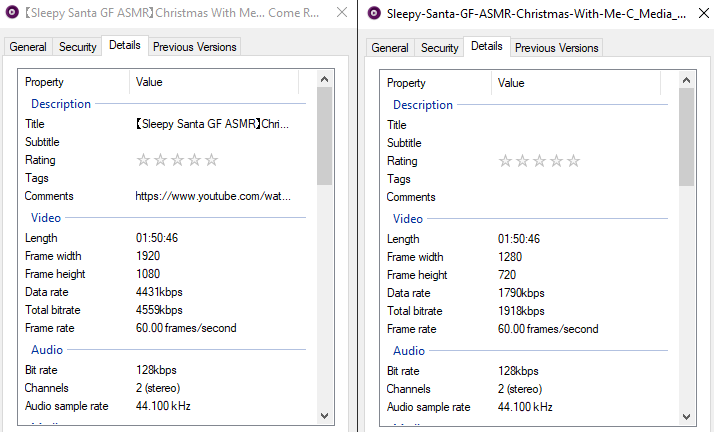Select Details tab in right window
This screenshot has width=714, height=432.
(487, 46)
